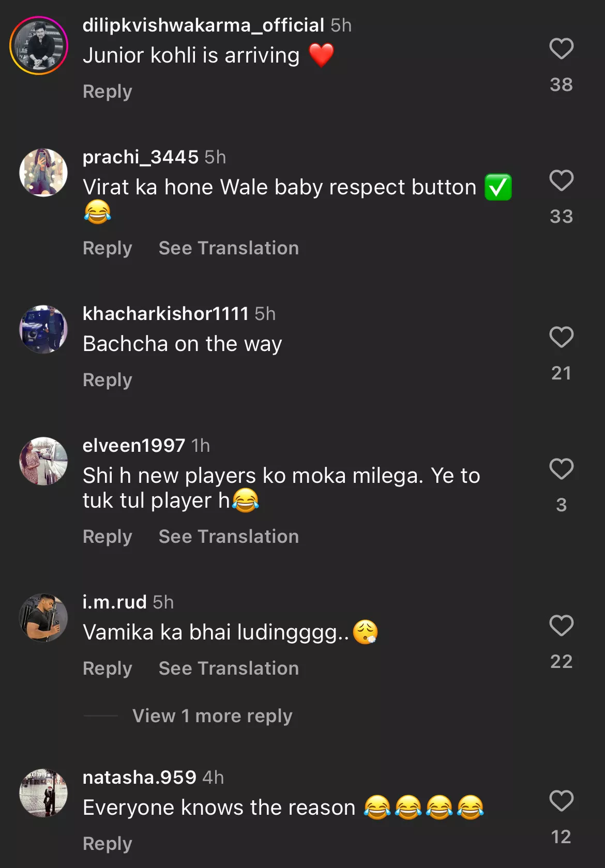Translate i.m.rud's comment

[229, 668]
